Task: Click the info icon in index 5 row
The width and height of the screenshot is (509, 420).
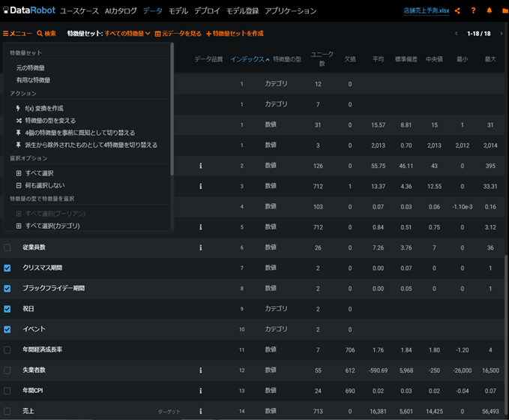Action: click(201, 227)
